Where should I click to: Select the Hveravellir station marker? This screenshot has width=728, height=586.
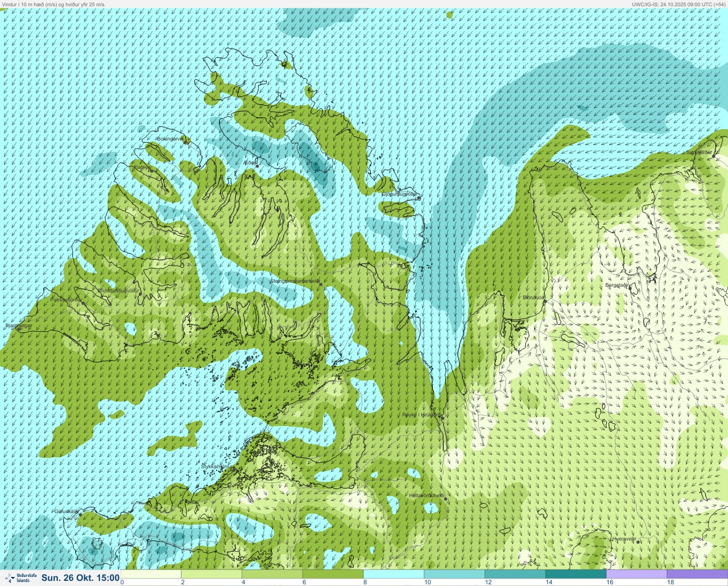point(638,542)
